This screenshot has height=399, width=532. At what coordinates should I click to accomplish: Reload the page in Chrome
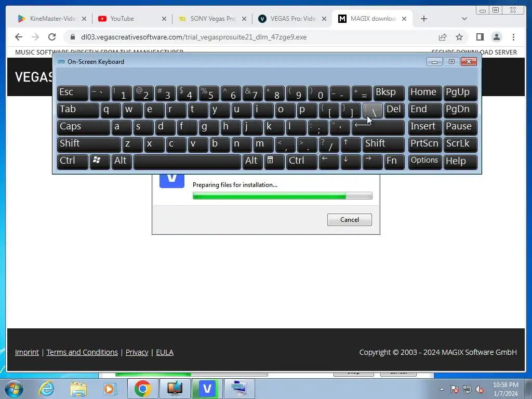coord(52,37)
